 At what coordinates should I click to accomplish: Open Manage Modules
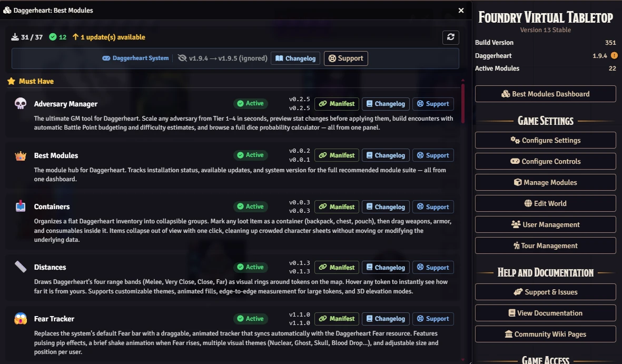click(546, 182)
